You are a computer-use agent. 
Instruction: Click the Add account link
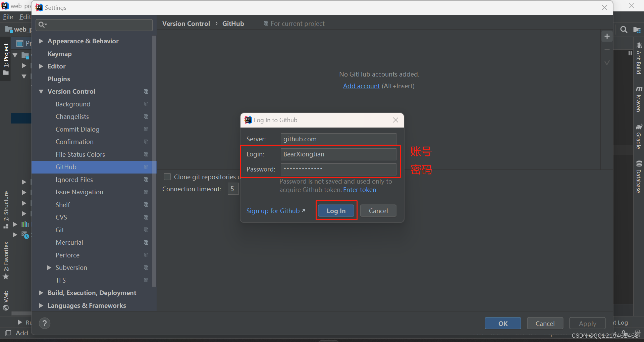[361, 86]
